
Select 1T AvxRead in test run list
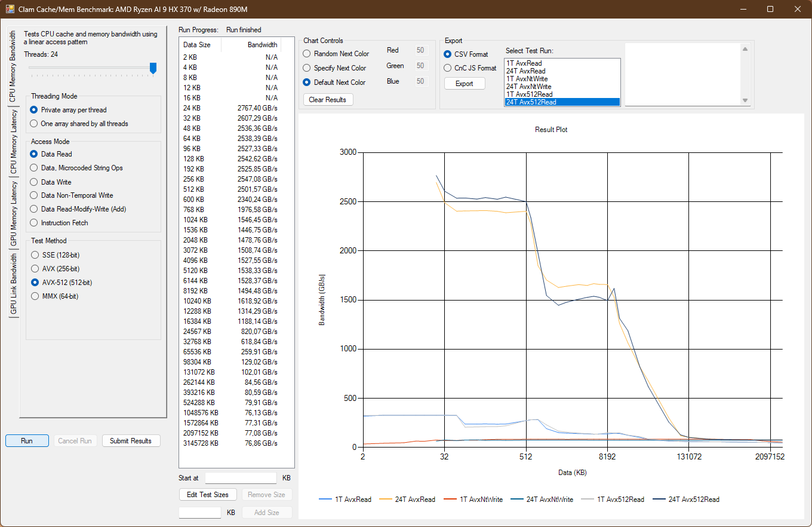pos(562,63)
